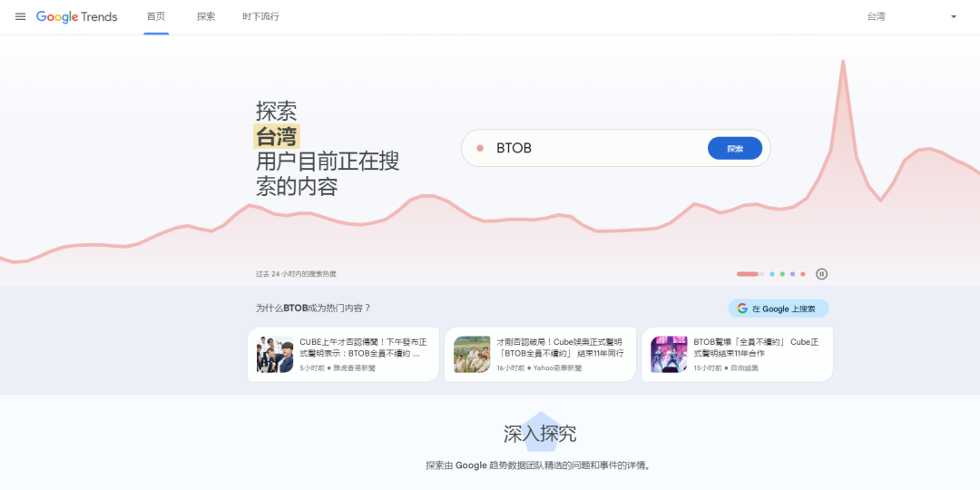Click the second article's field photo thumbnail
The width and height of the screenshot is (980, 490).
coord(472,355)
